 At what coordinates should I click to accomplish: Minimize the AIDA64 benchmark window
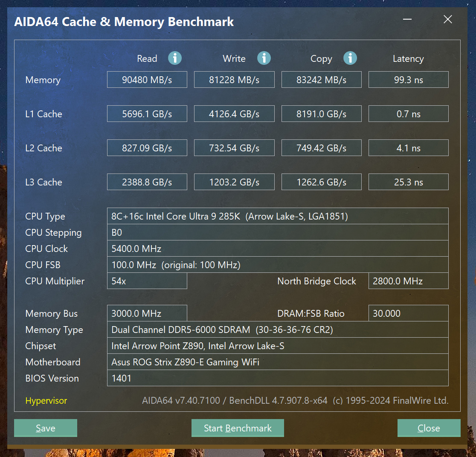[407, 19]
